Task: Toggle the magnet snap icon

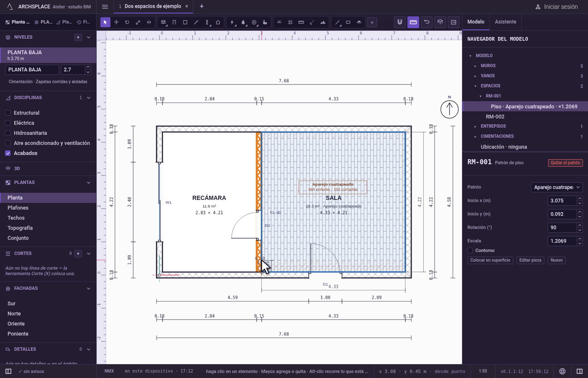Action: [x=400, y=22]
